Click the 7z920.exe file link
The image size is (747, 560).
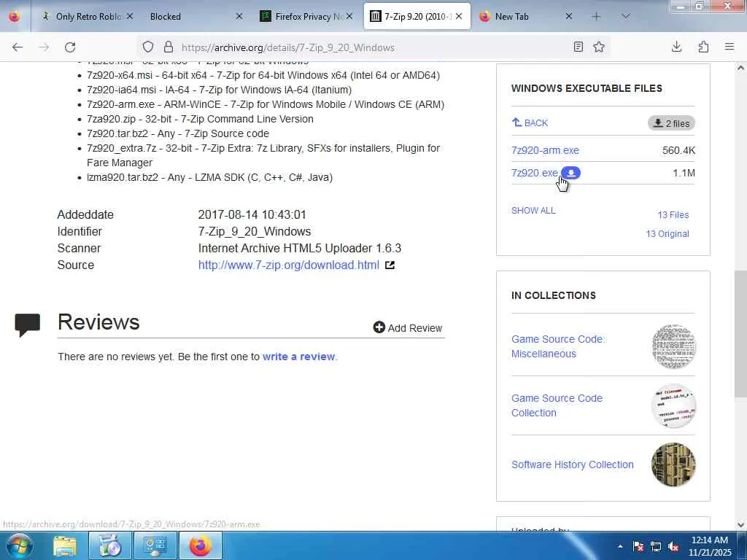click(x=535, y=173)
